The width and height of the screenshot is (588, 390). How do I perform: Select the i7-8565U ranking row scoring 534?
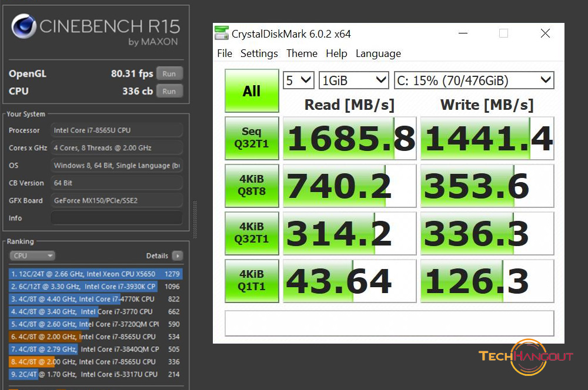pyautogui.click(x=96, y=337)
